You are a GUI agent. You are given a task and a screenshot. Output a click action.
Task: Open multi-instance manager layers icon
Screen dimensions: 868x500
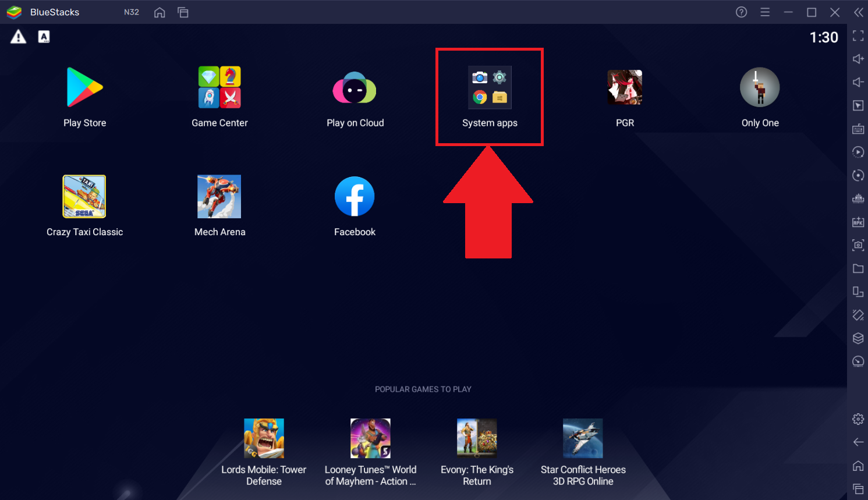click(858, 338)
